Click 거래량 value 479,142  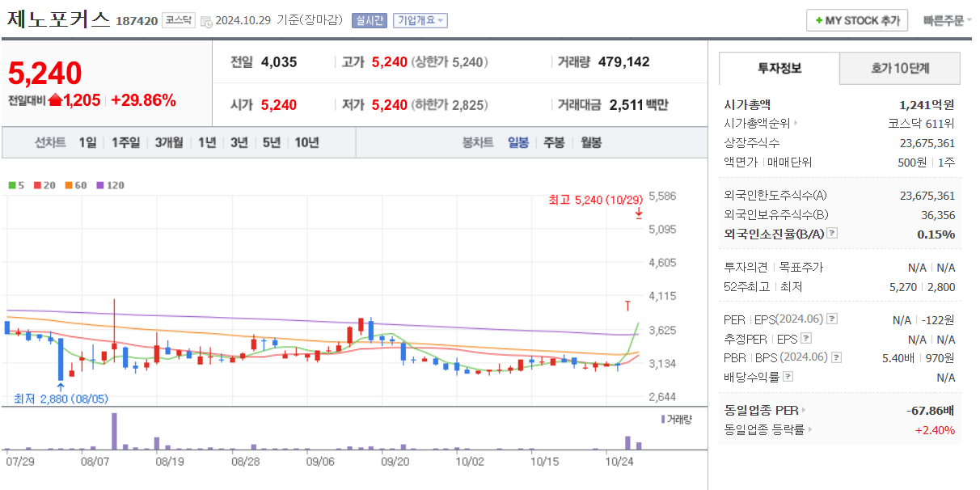click(623, 61)
